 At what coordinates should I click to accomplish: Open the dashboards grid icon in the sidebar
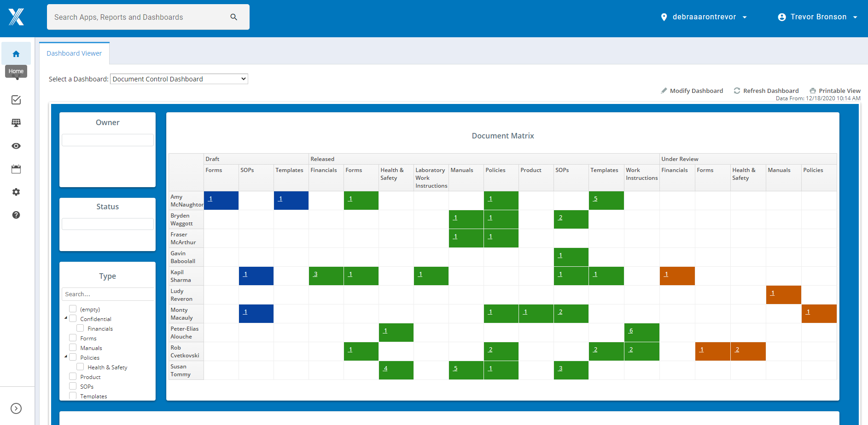(x=16, y=123)
